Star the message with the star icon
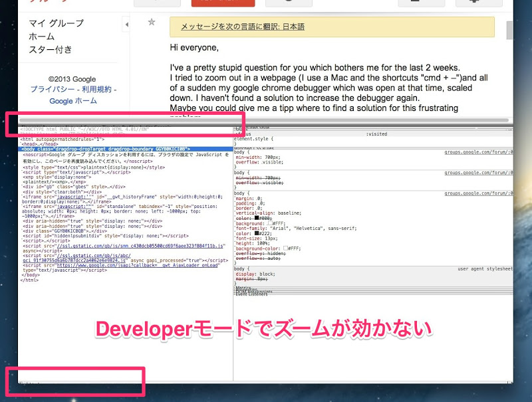 (152, 23)
